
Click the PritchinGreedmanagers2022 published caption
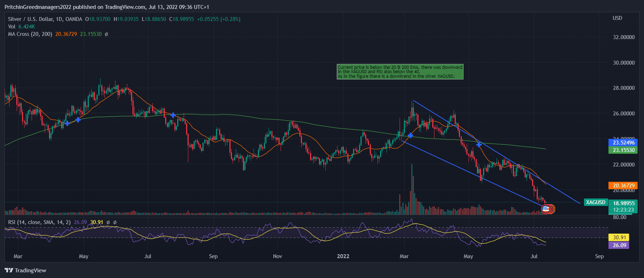click(x=107, y=7)
